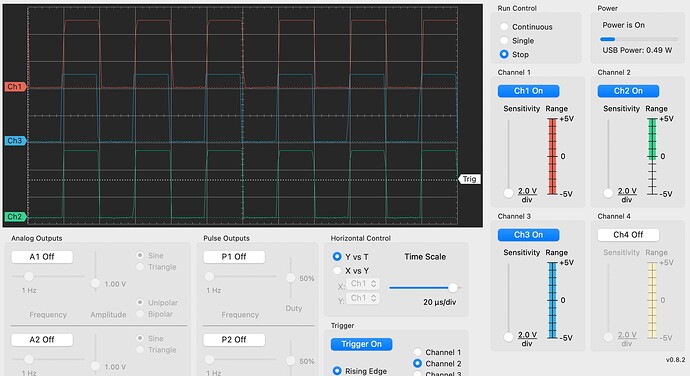
Task: Click the P2 frequency slider knob
Action: [x=209, y=360]
